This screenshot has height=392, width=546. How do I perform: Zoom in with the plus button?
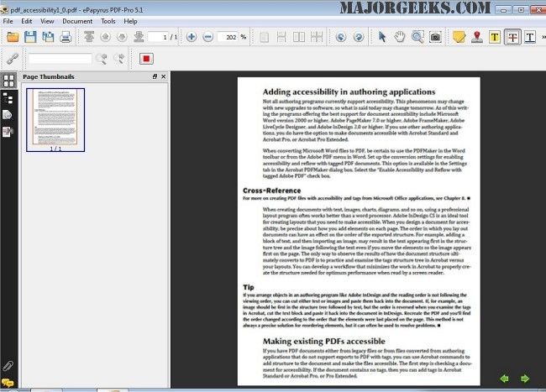pyautogui.click(x=192, y=37)
